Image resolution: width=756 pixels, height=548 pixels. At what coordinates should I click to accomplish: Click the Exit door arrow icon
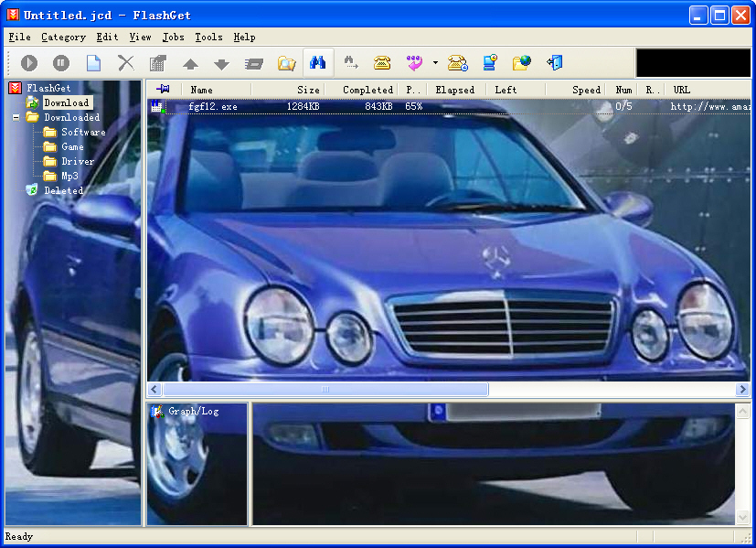click(555, 63)
